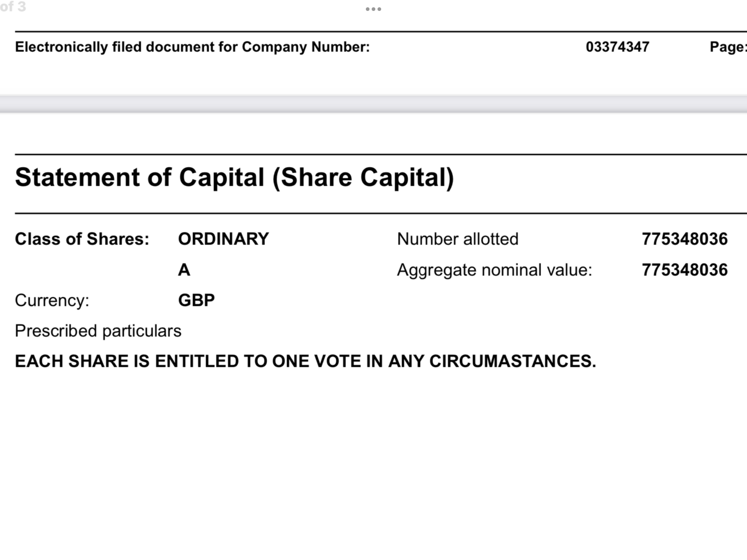Tap the Currency label

point(52,301)
